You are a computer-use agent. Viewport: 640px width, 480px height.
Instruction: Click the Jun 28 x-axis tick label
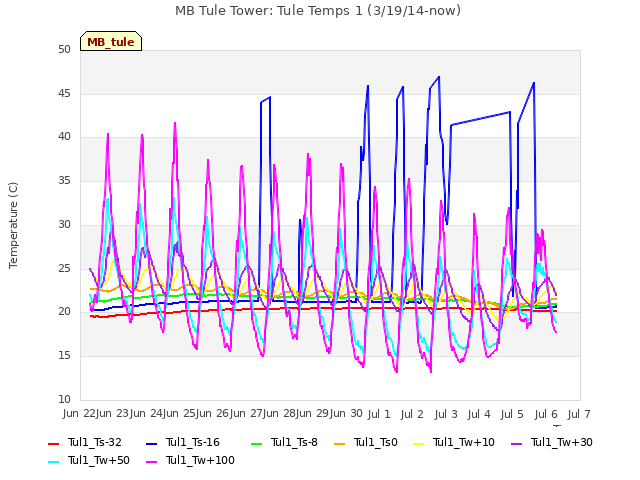(280, 414)
